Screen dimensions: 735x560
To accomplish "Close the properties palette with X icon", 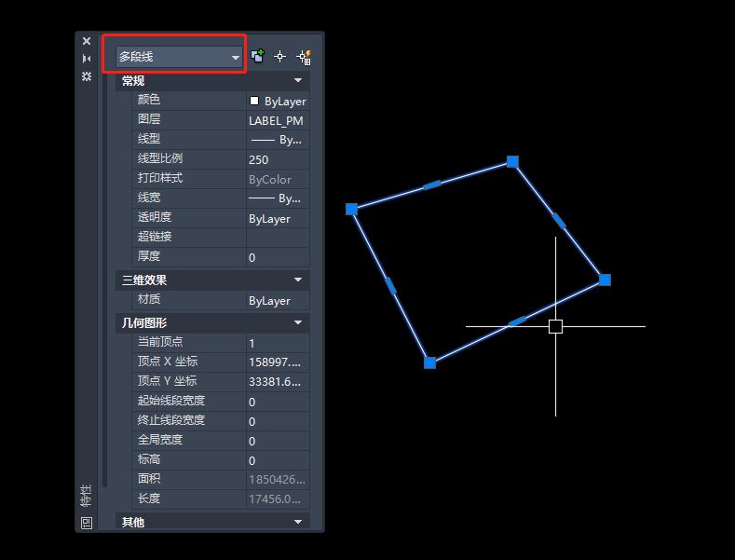I will tap(87, 41).
